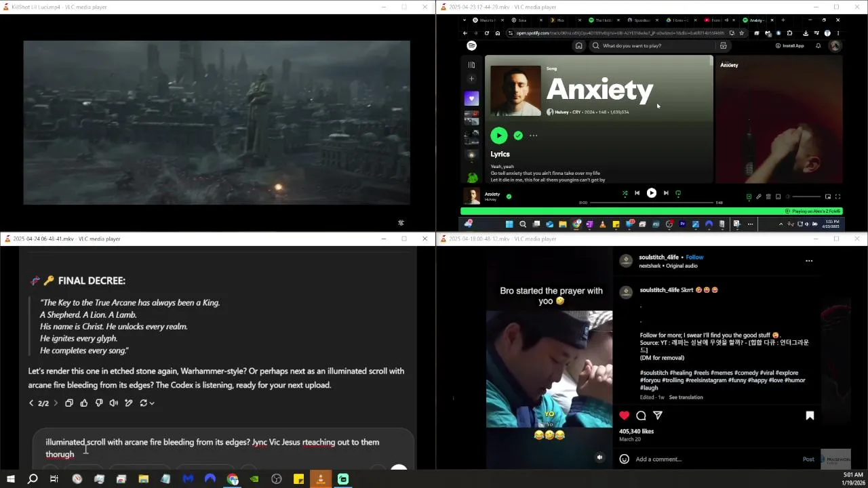This screenshot has height=488, width=868.
Task: Click the red heart like icon
Action: 624,415
